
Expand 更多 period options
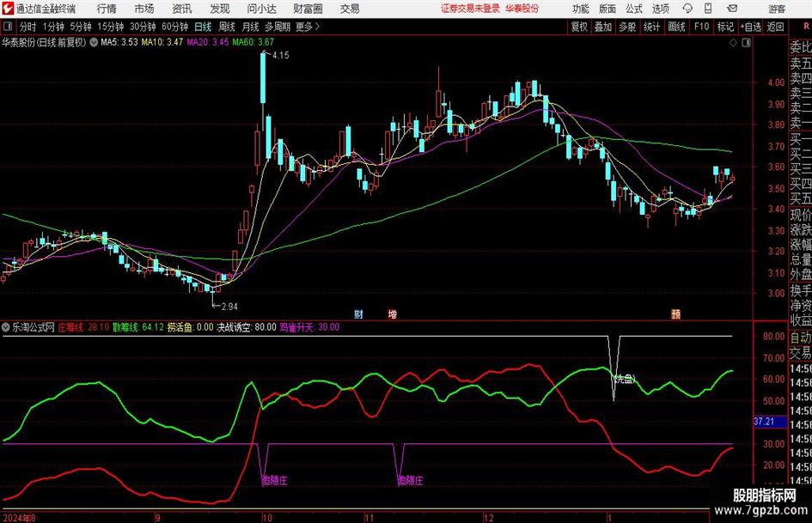point(308,27)
